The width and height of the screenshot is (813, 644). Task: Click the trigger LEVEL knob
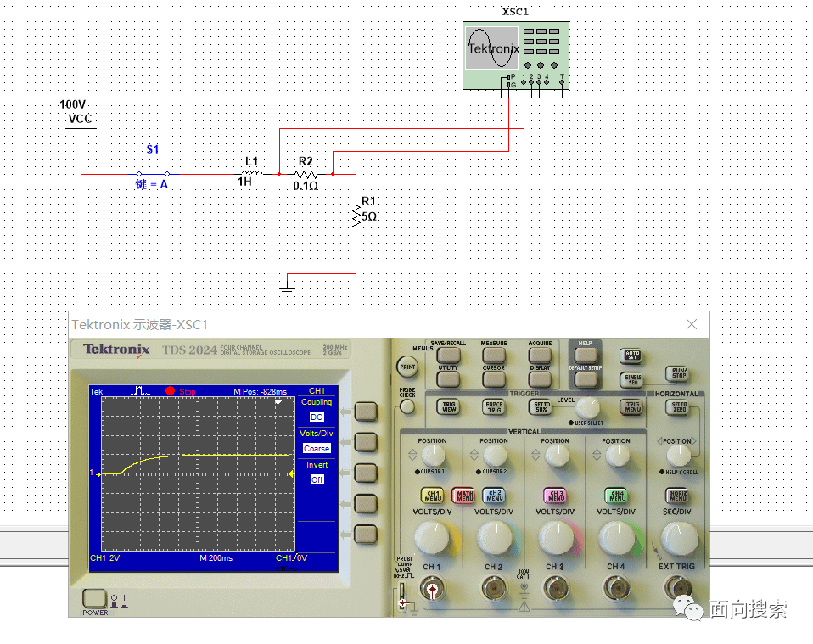pos(587,408)
